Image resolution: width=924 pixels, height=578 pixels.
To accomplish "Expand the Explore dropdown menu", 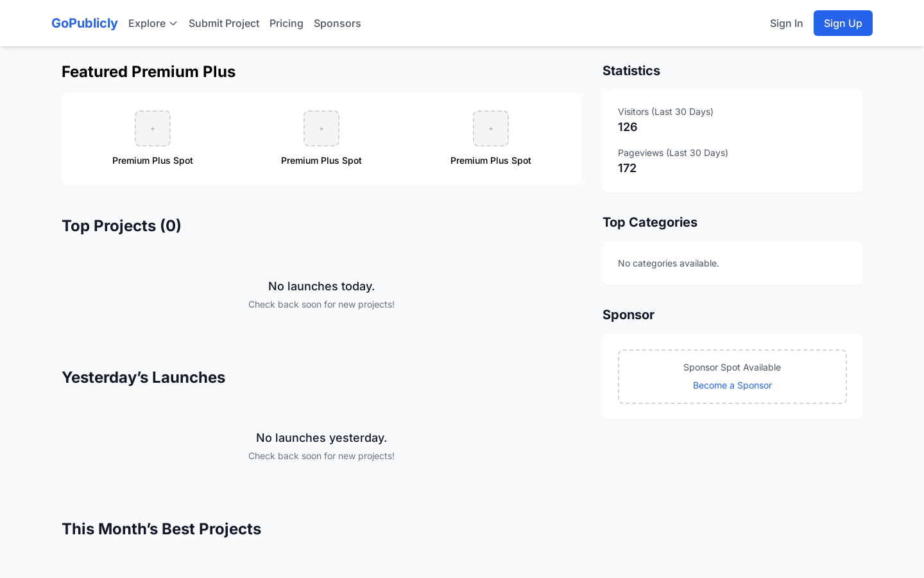I will pos(153,23).
